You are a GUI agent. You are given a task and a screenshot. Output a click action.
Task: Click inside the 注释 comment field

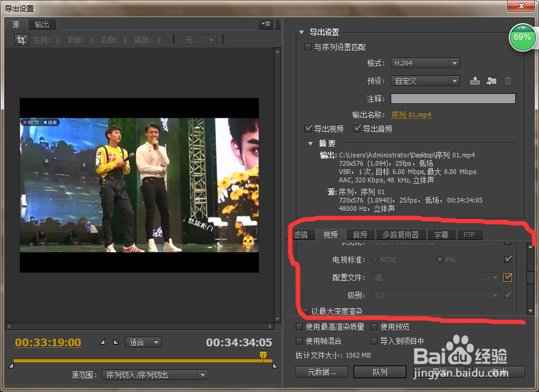tap(453, 98)
